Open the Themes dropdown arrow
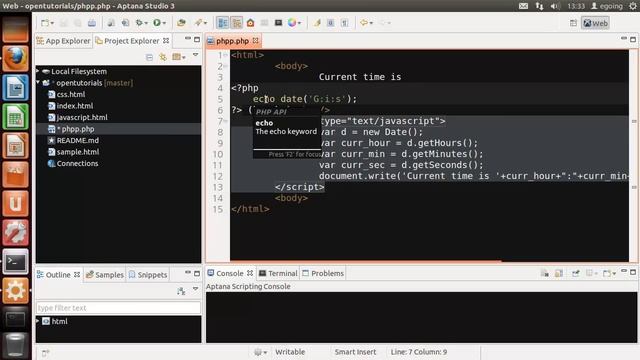Image resolution: width=640 pixels, height=360 pixels. (x=299, y=23)
